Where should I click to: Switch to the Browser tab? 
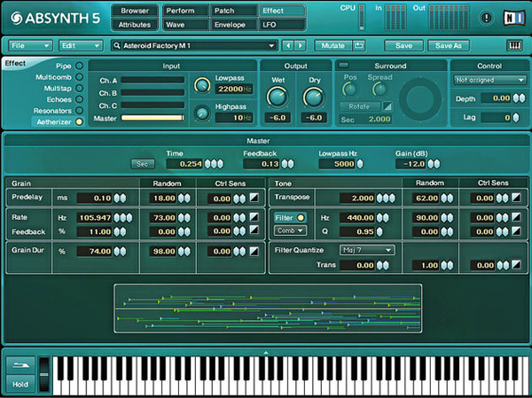tap(135, 11)
